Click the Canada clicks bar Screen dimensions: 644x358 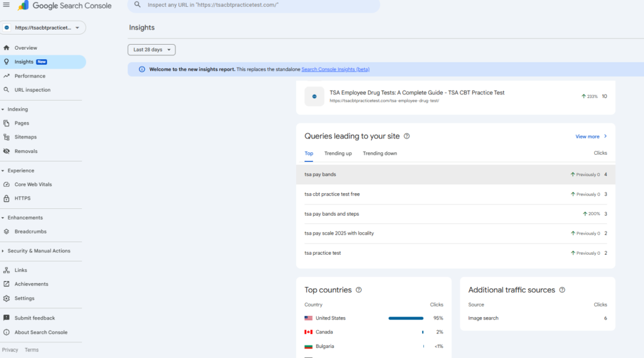coord(423,332)
